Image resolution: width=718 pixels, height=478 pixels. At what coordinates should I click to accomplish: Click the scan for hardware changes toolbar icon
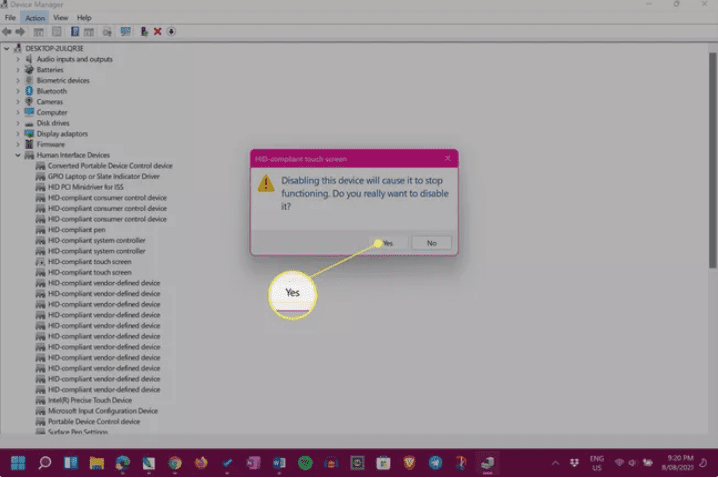pos(126,32)
